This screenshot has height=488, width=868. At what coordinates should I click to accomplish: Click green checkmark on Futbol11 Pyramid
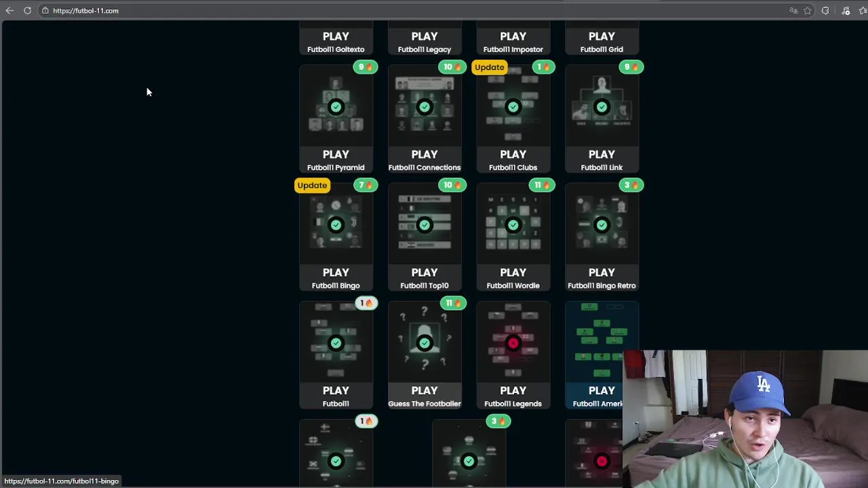(x=336, y=107)
